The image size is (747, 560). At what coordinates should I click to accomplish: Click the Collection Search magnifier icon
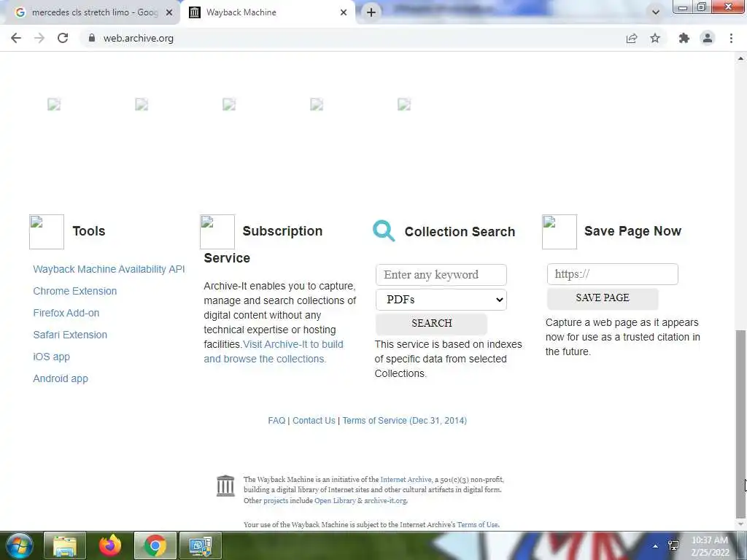click(x=384, y=231)
